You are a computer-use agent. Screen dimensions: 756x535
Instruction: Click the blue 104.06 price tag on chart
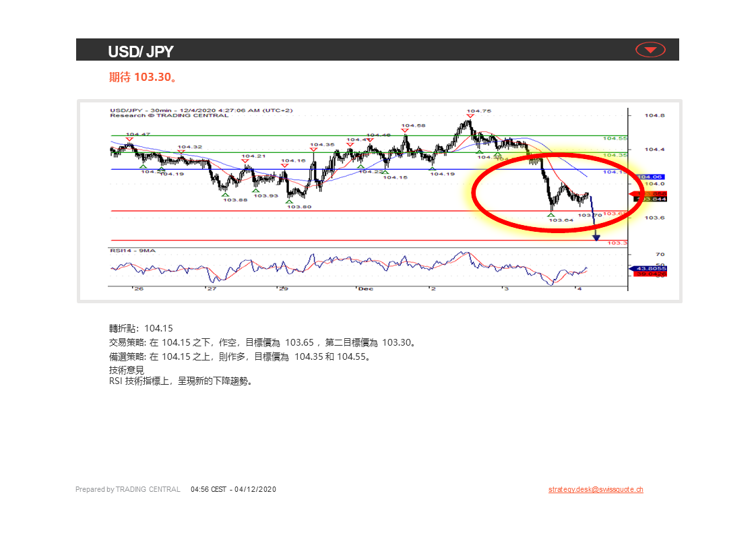pyautogui.click(x=650, y=177)
